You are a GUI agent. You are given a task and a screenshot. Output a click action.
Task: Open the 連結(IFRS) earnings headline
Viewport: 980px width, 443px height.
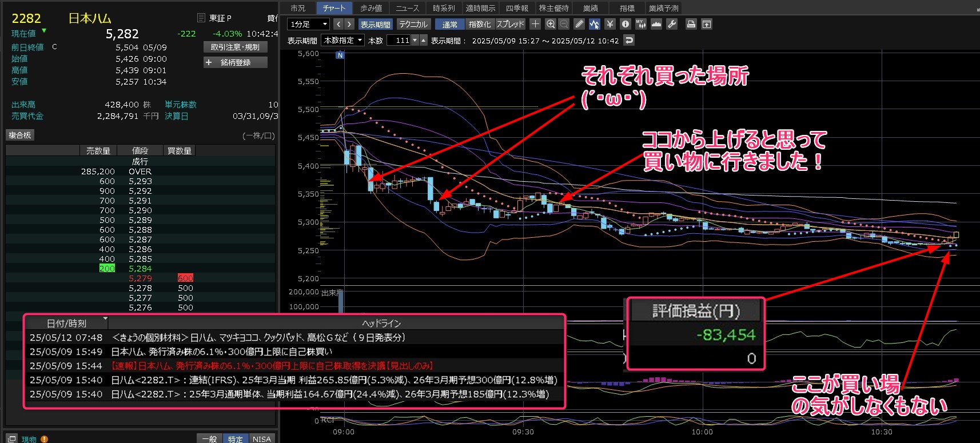click(x=294, y=380)
